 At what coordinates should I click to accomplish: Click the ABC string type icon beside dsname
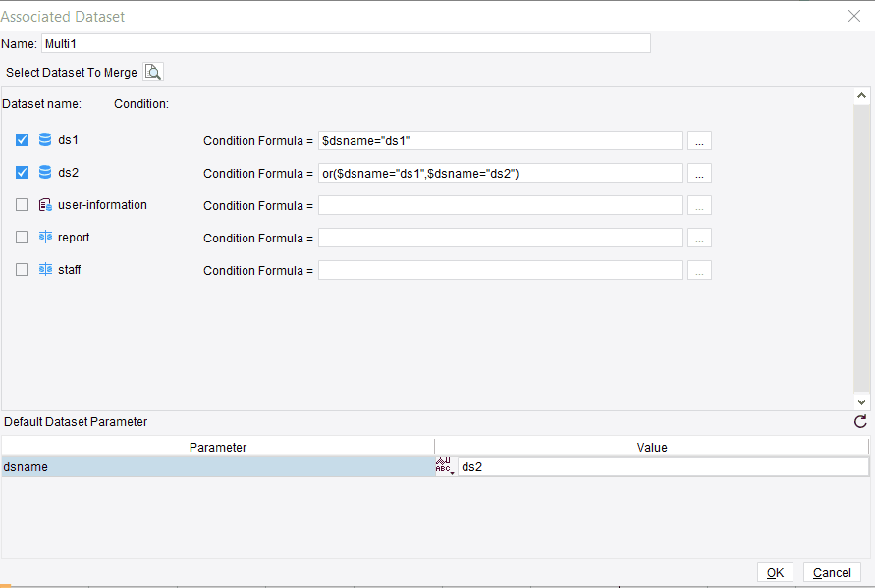coord(444,463)
